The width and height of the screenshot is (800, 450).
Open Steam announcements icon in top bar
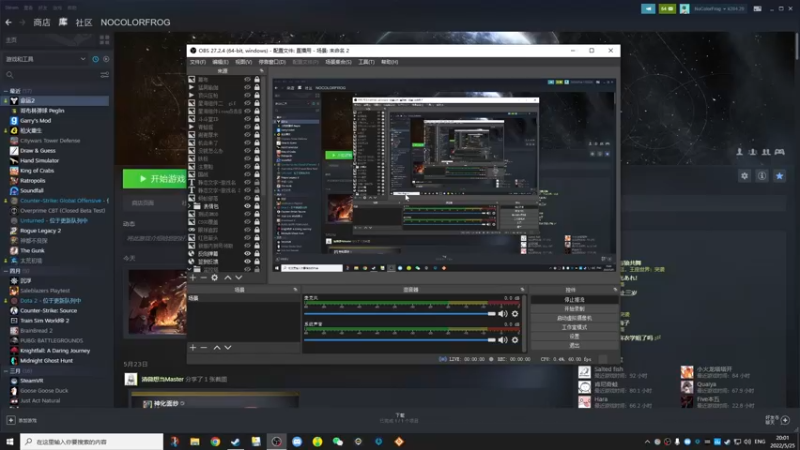click(648, 9)
